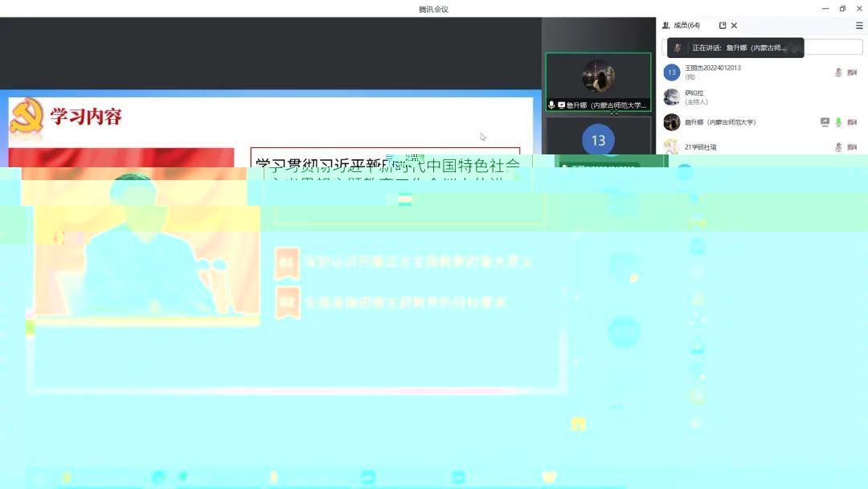Close the members panel
Screen dimensions: 868x489
pyautogui.click(x=734, y=26)
